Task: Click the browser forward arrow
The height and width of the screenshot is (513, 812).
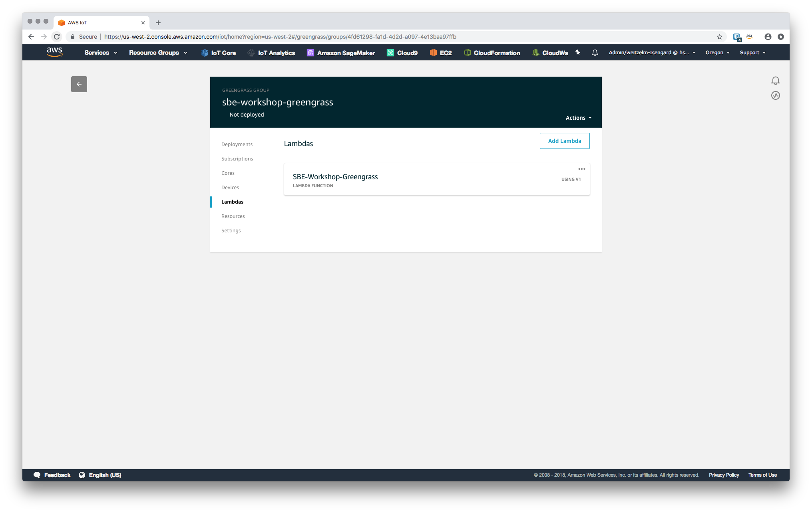Action: tap(44, 37)
